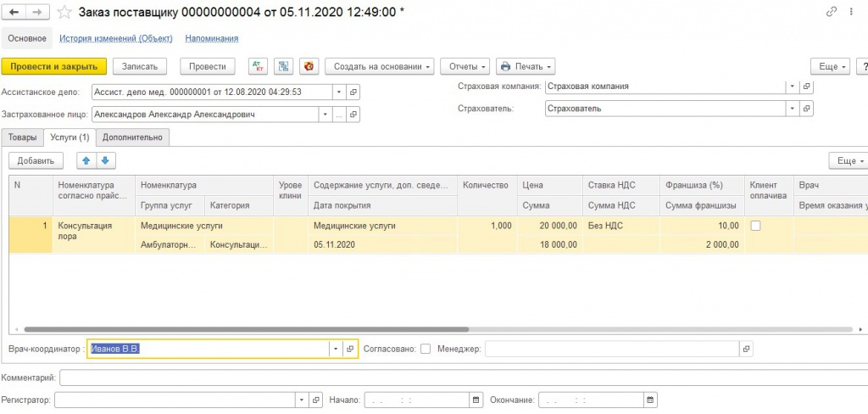This screenshot has height=414, width=868.
Task: Click Группа услуг column header
Action: (x=170, y=205)
